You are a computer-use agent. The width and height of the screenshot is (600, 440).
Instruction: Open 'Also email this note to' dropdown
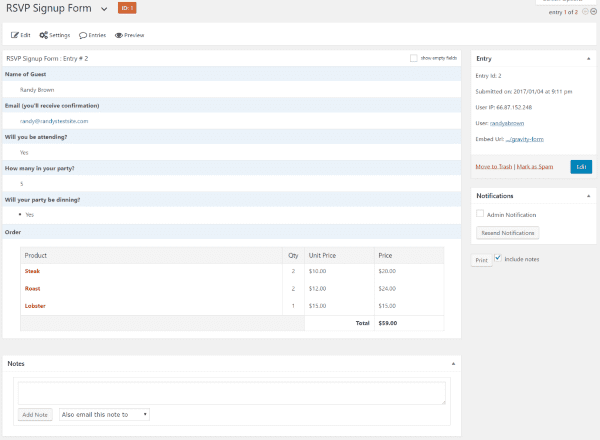click(104, 415)
